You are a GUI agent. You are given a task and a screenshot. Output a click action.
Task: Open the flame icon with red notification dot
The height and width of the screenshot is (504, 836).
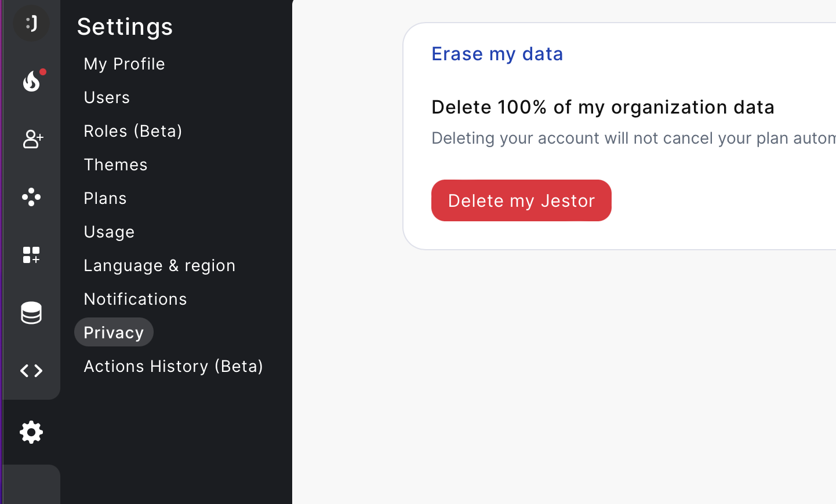[x=32, y=81]
